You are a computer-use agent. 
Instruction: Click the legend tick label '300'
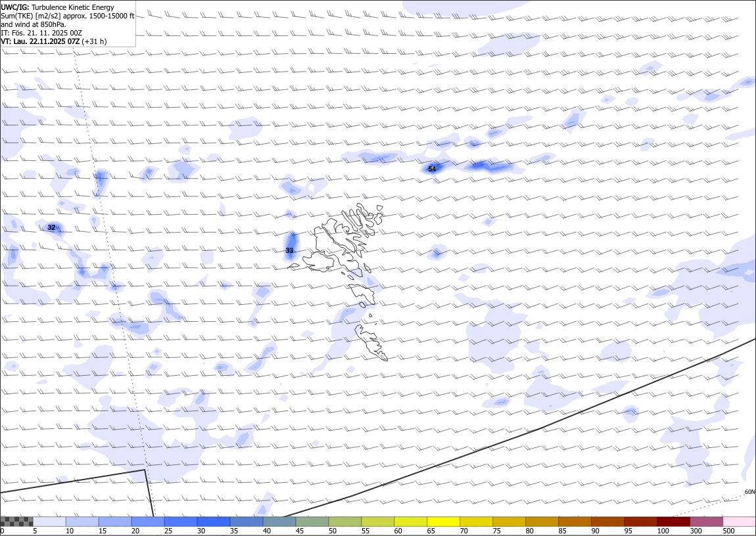point(696,531)
